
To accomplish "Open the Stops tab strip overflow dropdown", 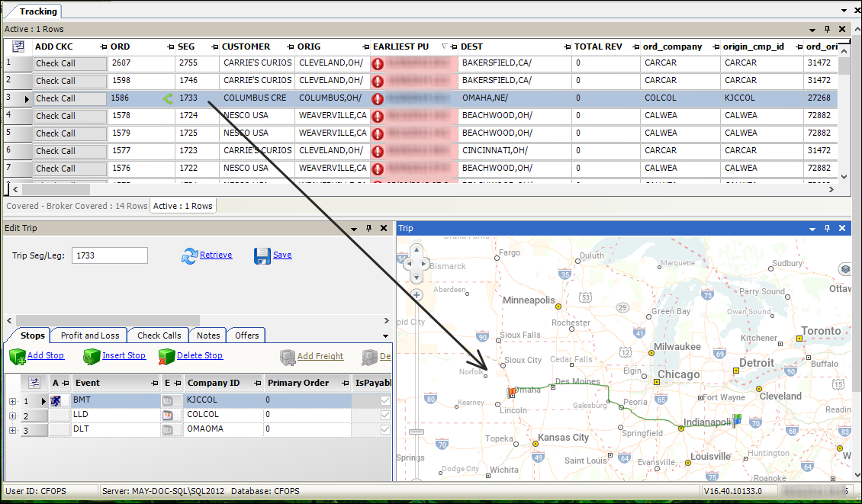I will 385,335.
